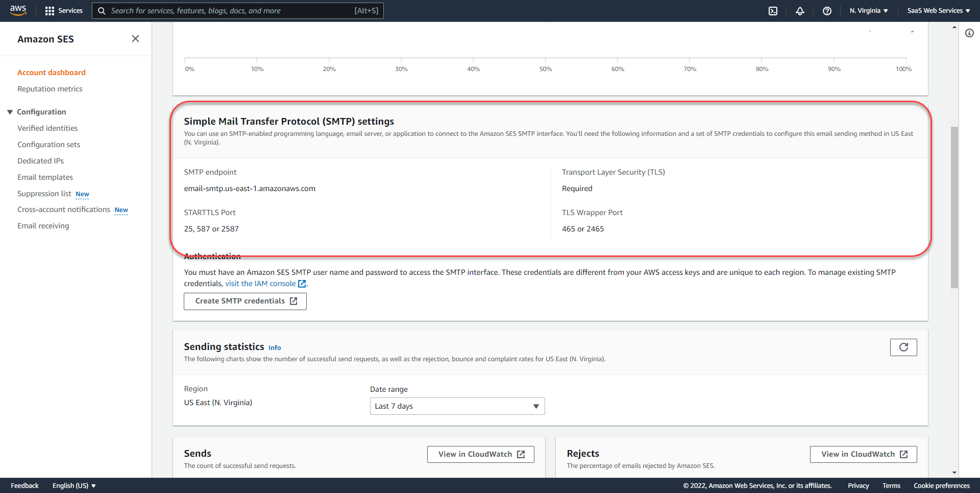Open the Services grid menu

[x=64, y=11]
